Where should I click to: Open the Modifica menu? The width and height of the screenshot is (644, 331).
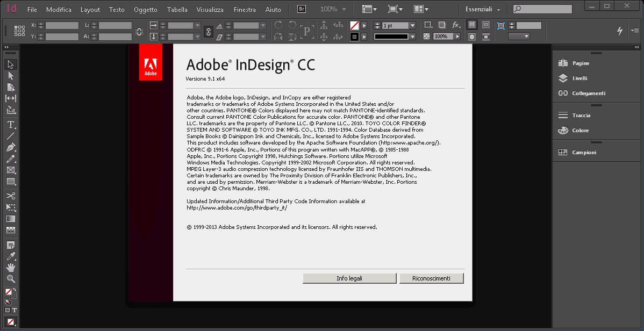[59, 10]
